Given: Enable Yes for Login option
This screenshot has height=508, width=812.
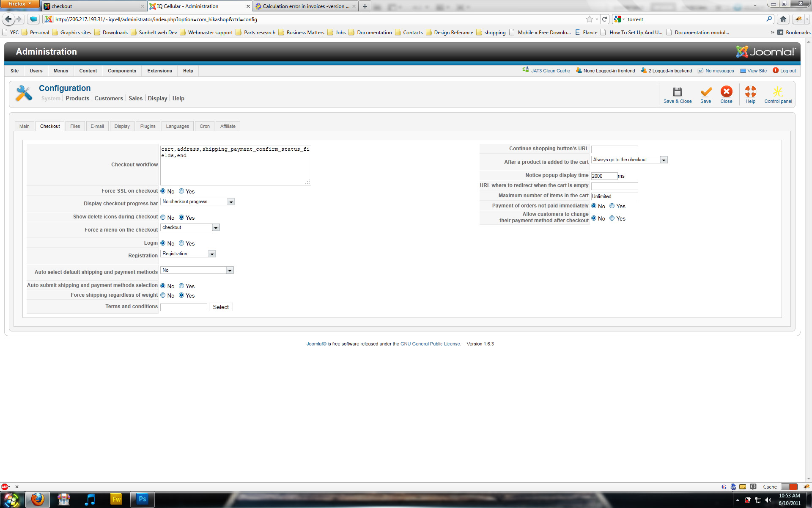Looking at the screenshot, I should 181,243.
